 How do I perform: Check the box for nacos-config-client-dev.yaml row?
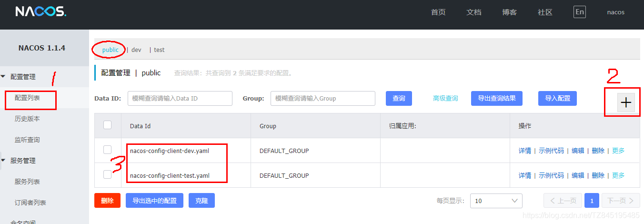coord(108,150)
